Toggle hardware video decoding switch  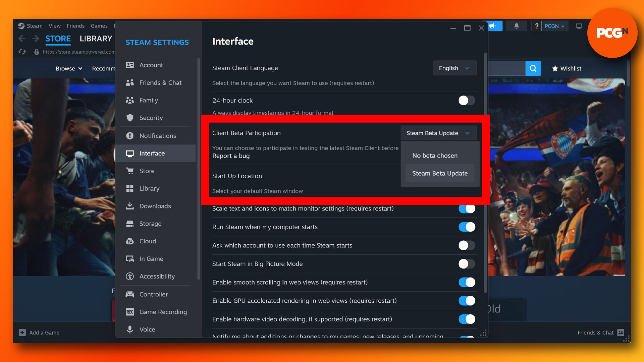point(467,319)
